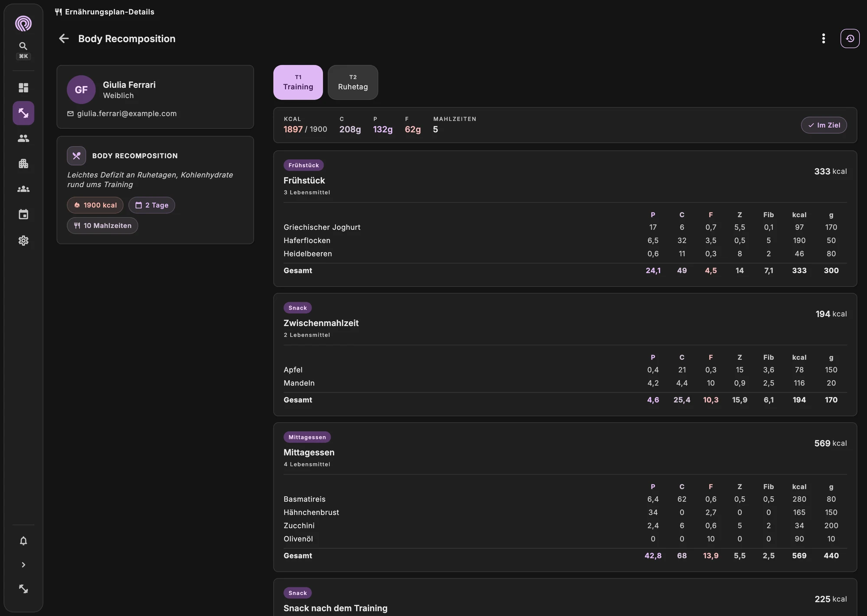Open the nutrition plans sidebar icon

tap(23, 113)
